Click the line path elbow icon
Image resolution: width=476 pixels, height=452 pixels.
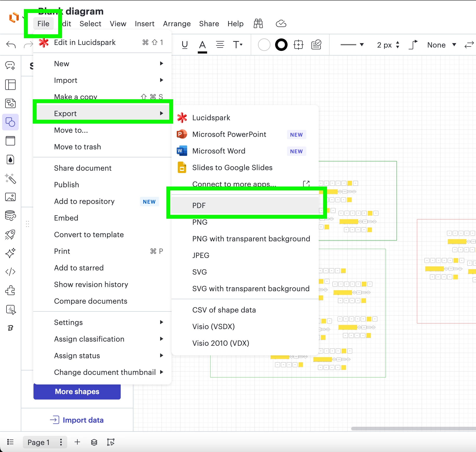(413, 45)
